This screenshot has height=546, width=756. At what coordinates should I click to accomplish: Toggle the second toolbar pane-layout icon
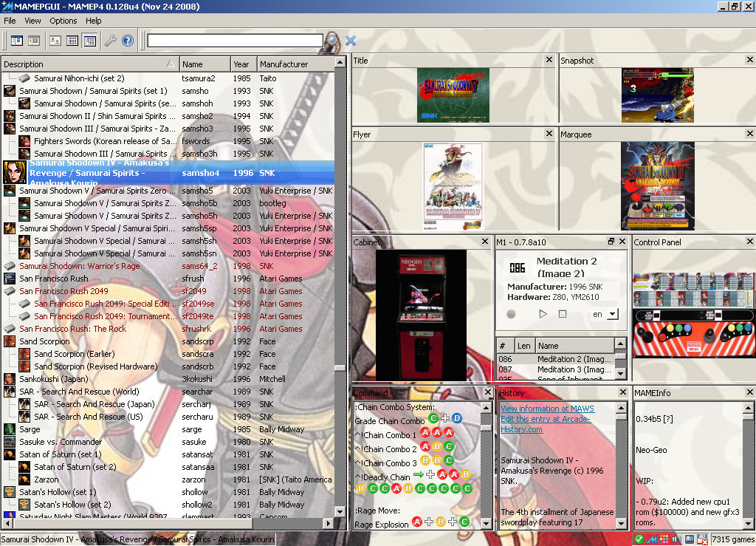pyautogui.click(x=34, y=41)
